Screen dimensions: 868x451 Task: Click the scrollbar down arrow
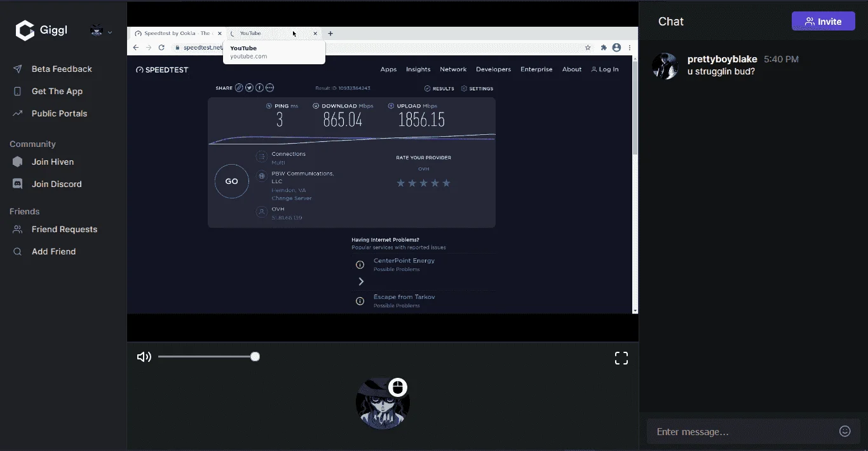635,310
